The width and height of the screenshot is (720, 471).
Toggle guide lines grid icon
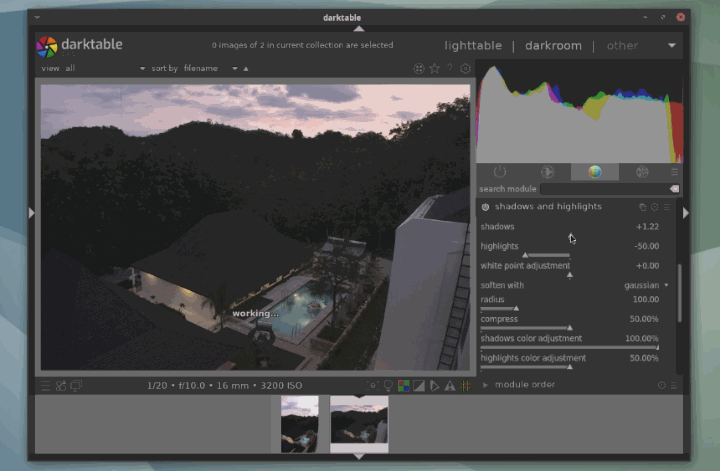(465, 386)
